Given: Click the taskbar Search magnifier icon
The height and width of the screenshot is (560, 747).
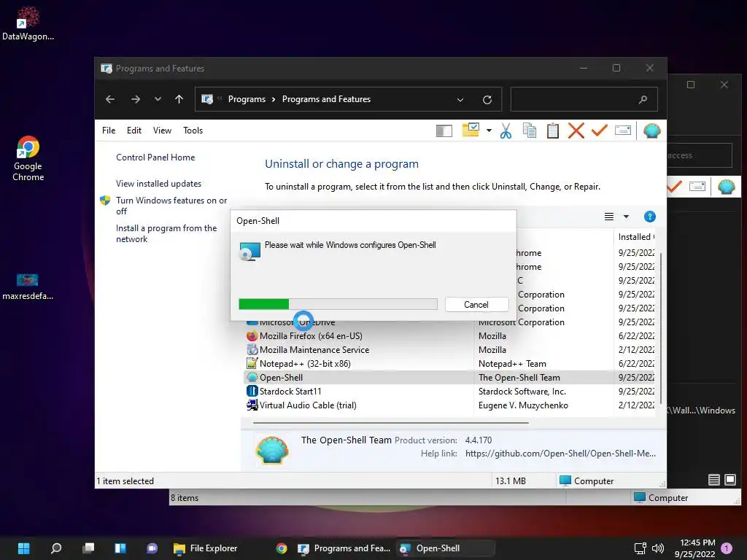Looking at the screenshot, I should tap(56, 548).
